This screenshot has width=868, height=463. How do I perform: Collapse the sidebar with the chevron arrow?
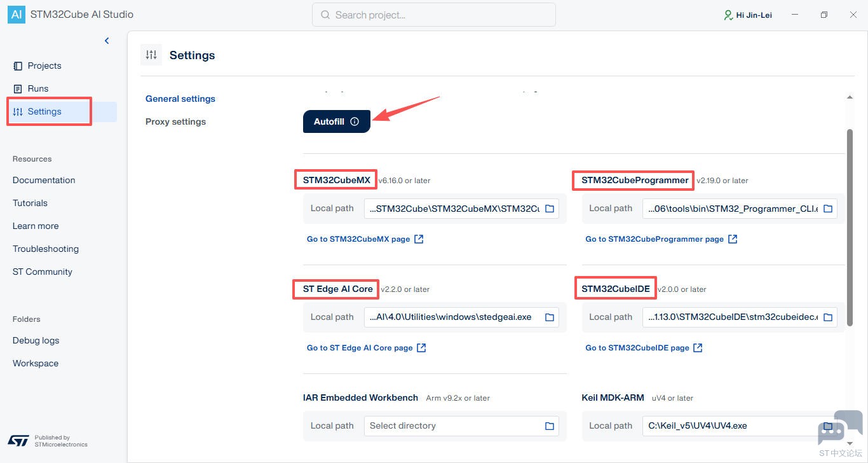coord(107,41)
